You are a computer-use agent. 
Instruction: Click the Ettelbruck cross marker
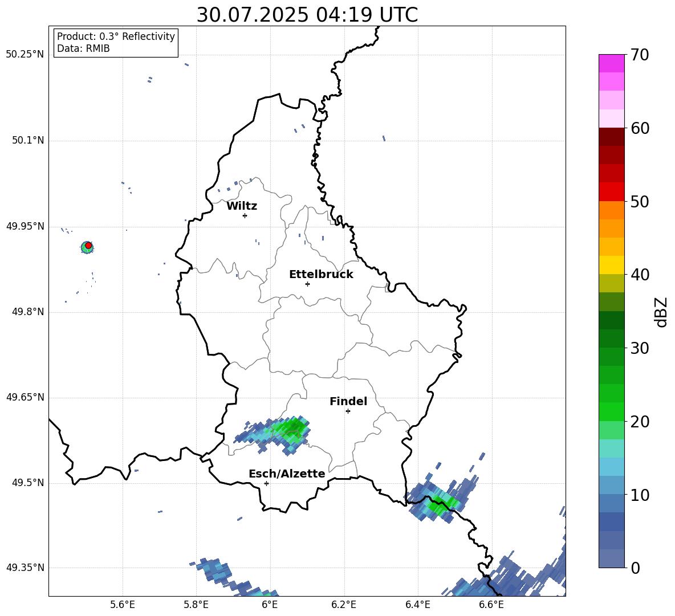click(x=307, y=284)
